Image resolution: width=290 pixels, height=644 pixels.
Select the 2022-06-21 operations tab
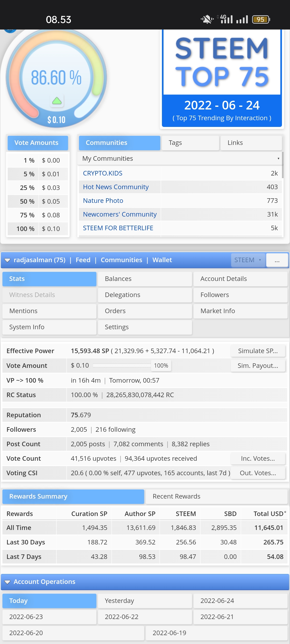tap(241, 617)
